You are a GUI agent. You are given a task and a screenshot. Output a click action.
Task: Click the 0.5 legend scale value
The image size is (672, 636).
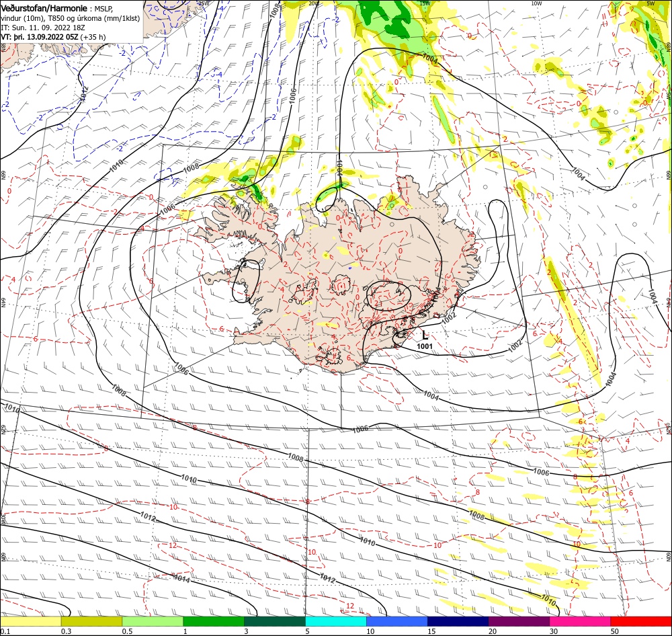[127, 631]
